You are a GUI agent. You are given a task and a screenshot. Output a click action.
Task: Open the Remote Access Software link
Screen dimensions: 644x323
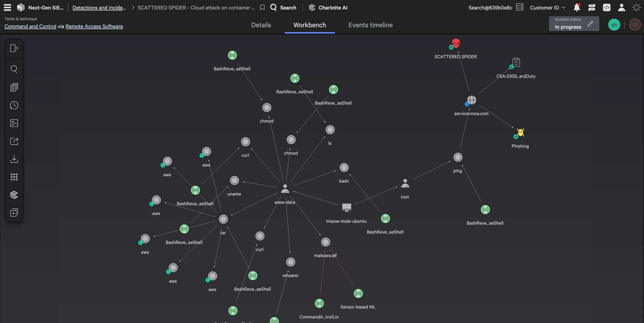tap(94, 26)
